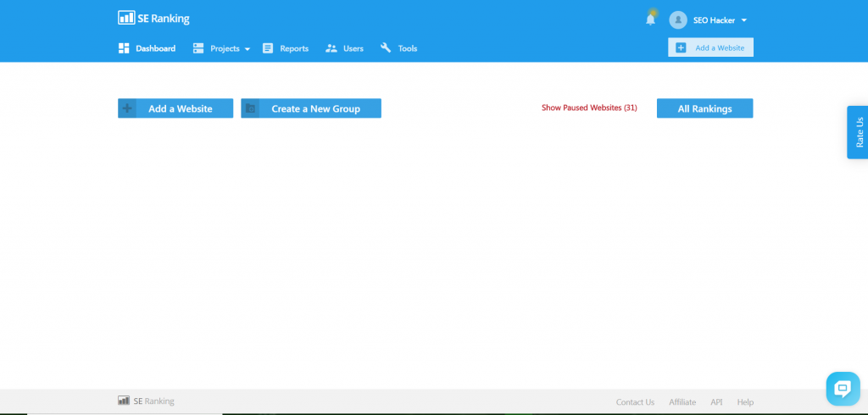Open the Rate Us side tab
868x415 pixels.
coord(858,132)
